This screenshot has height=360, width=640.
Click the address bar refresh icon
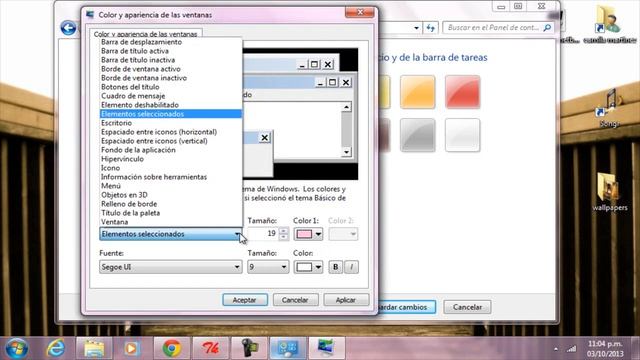tap(431, 28)
